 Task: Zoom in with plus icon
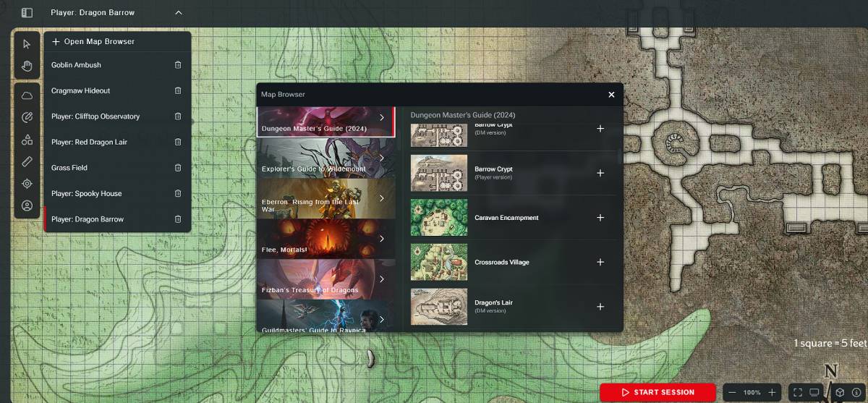pyautogui.click(x=772, y=392)
